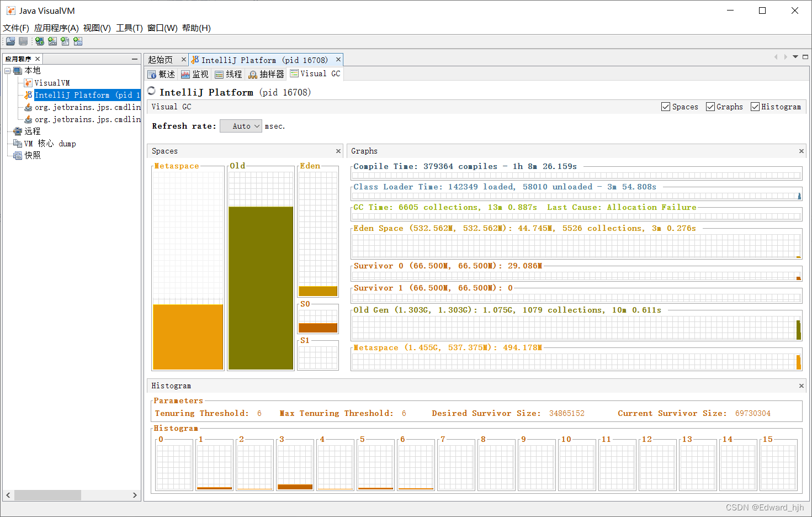Viewport: 812px width, 517px height.
Task: Click the first org.jetbrains.jps Java cup icon
Action: coord(28,107)
